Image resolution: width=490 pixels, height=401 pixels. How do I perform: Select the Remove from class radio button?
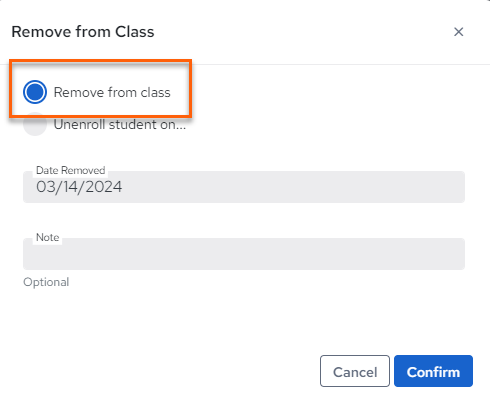pos(35,92)
